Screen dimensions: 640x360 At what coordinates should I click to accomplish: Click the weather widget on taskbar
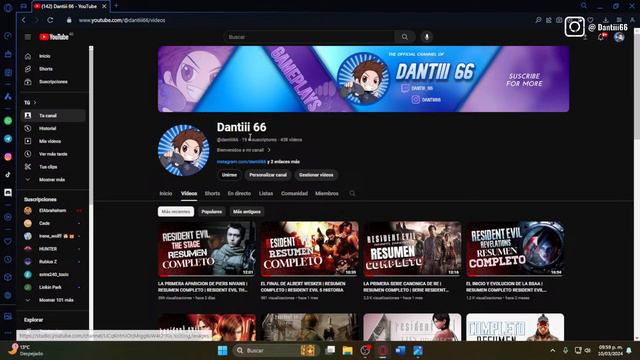[25, 350]
